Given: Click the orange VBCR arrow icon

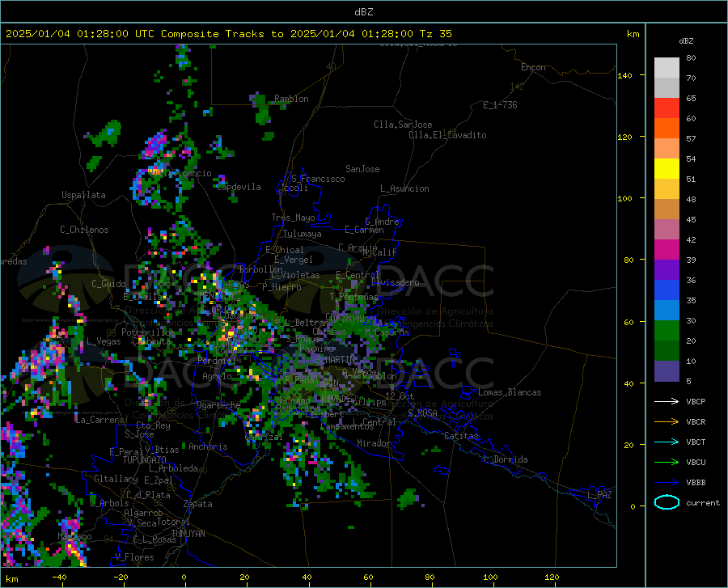Looking at the screenshot, I should click(x=667, y=422).
